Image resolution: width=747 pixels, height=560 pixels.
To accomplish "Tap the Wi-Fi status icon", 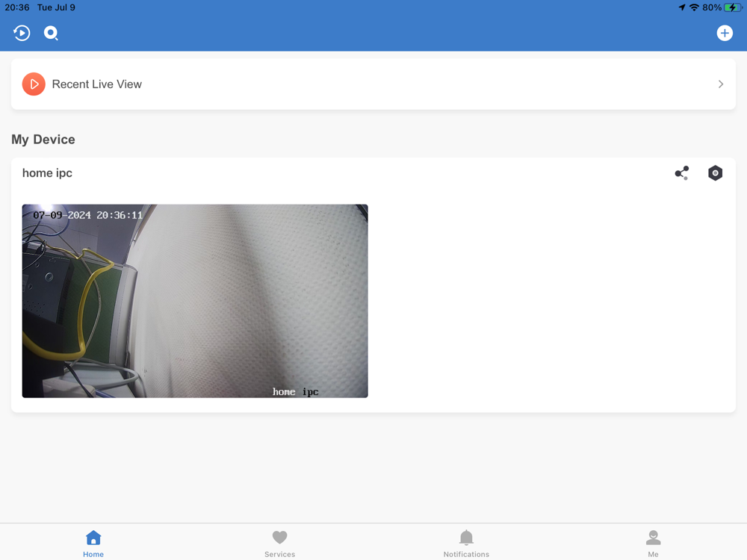I will (694, 7).
